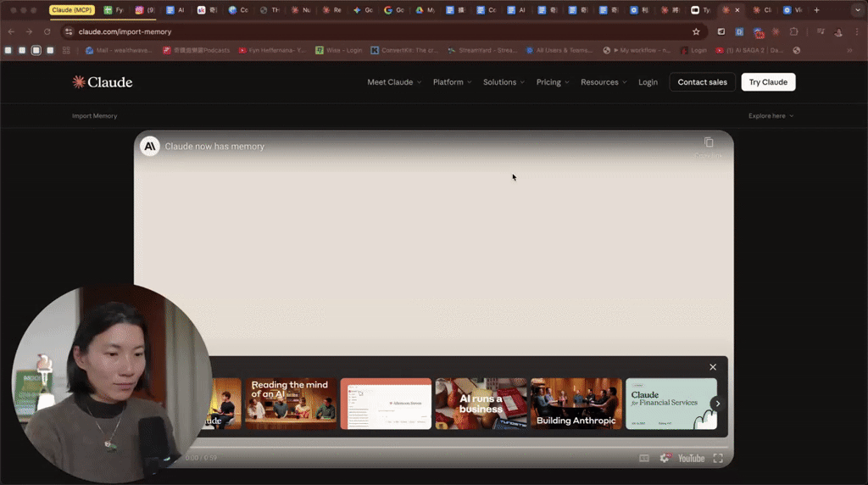This screenshot has width=868, height=485.
Task: Toggle subtitles with the captions icon
Action: tap(644, 458)
